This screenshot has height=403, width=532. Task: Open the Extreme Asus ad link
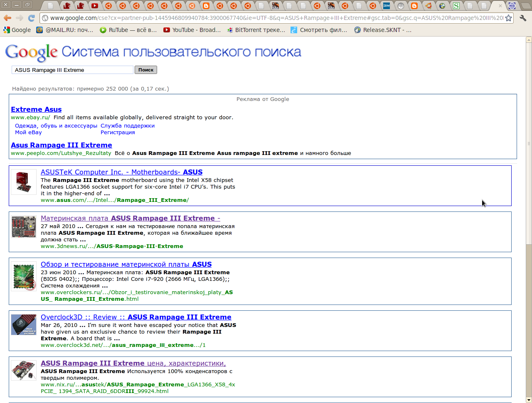point(36,109)
